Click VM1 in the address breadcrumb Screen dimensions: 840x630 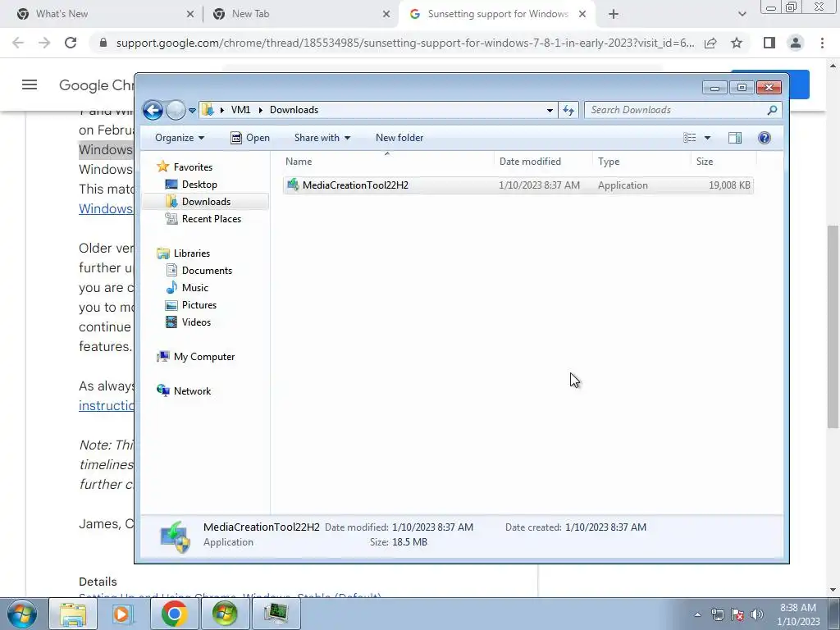tap(240, 110)
